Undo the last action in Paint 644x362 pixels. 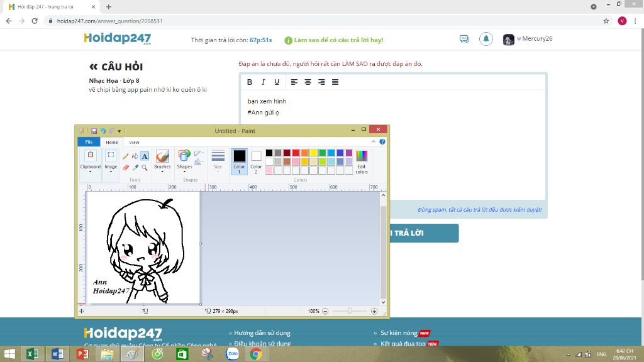103,131
